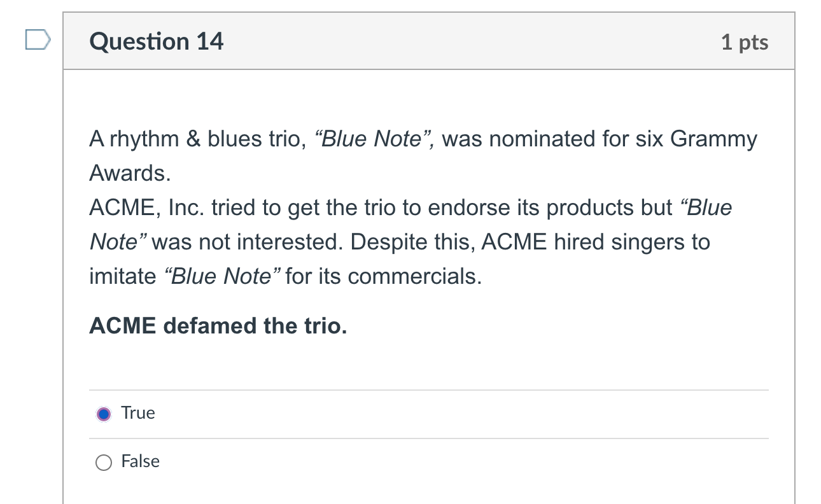Select the False radio button

(x=104, y=462)
